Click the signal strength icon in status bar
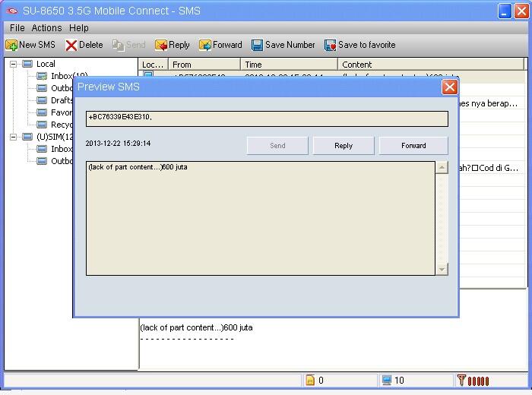Screen dimensions: 532x395 (x=461, y=381)
